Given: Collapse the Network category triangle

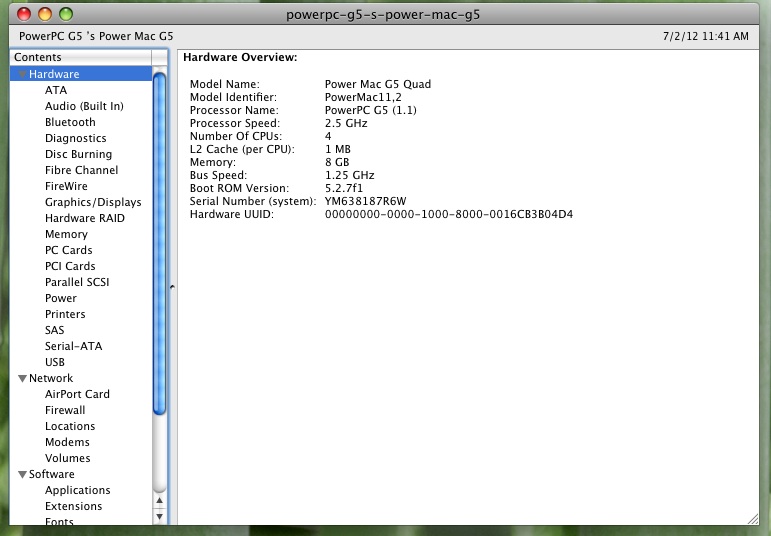Looking at the screenshot, I should point(23,378).
